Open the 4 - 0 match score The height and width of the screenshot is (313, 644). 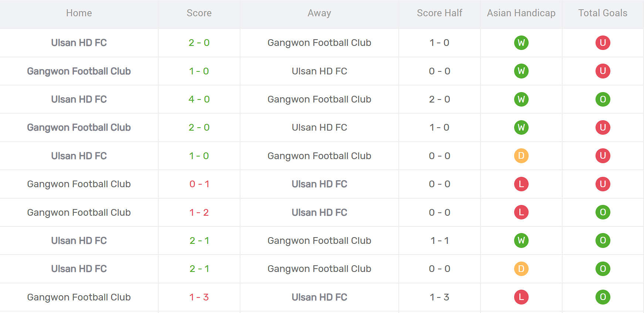[x=199, y=99]
